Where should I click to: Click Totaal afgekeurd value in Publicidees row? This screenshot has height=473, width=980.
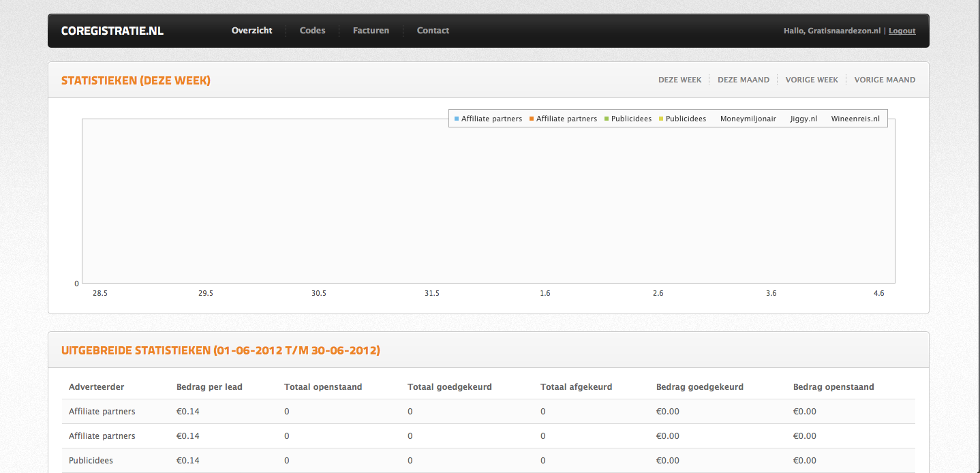pyautogui.click(x=543, y=460)
